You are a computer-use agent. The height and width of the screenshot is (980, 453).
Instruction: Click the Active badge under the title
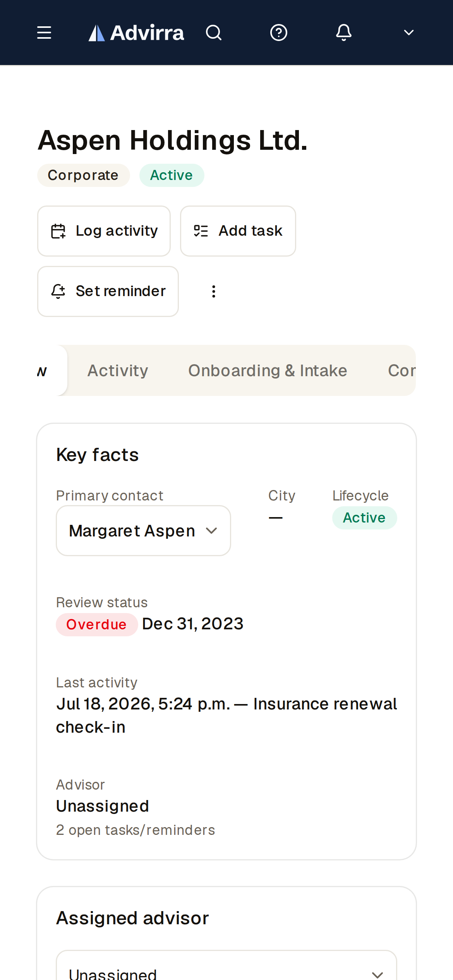pyautogui.click(x=172, y=175)
